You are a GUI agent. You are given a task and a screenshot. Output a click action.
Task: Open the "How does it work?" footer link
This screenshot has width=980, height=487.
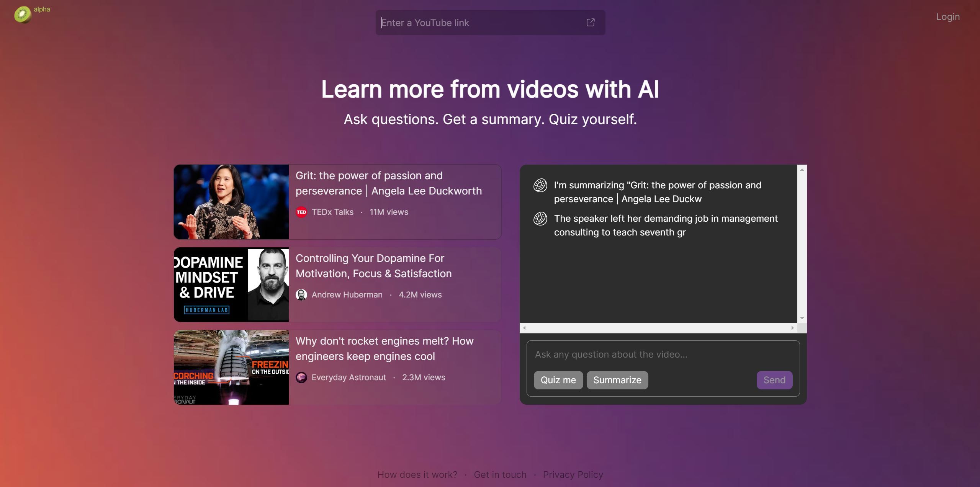[x=417, y=475]
